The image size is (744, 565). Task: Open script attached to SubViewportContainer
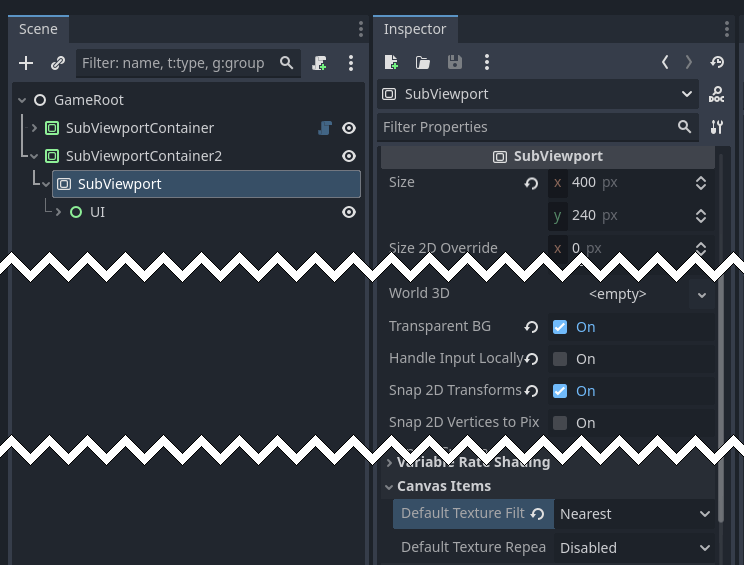coord(325,128)
